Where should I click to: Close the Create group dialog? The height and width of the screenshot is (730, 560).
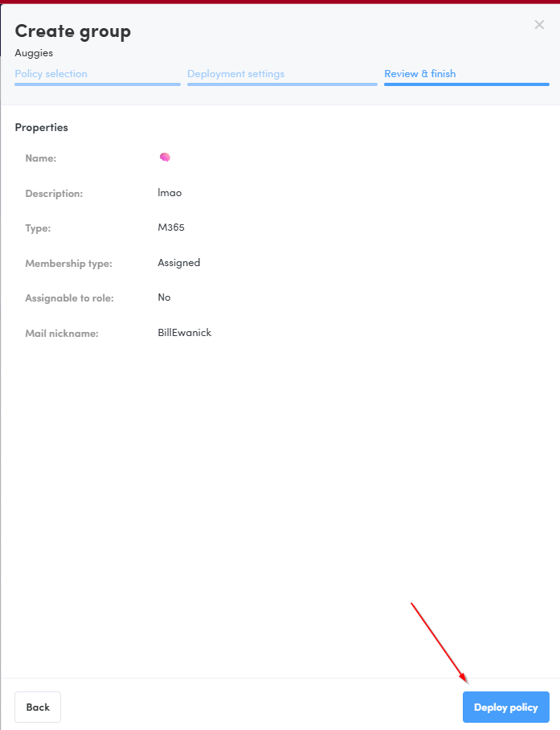539,25
